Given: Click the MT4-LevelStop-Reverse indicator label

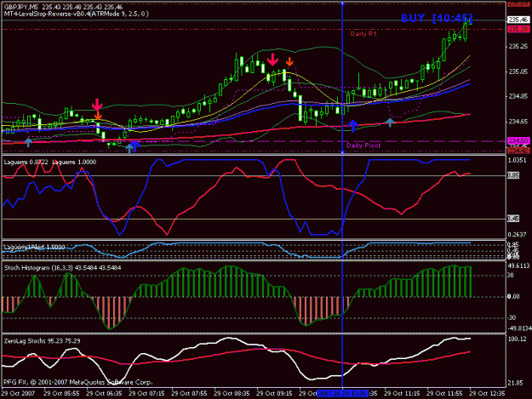Looking at the screenshot, I should (x=76, y=14).
